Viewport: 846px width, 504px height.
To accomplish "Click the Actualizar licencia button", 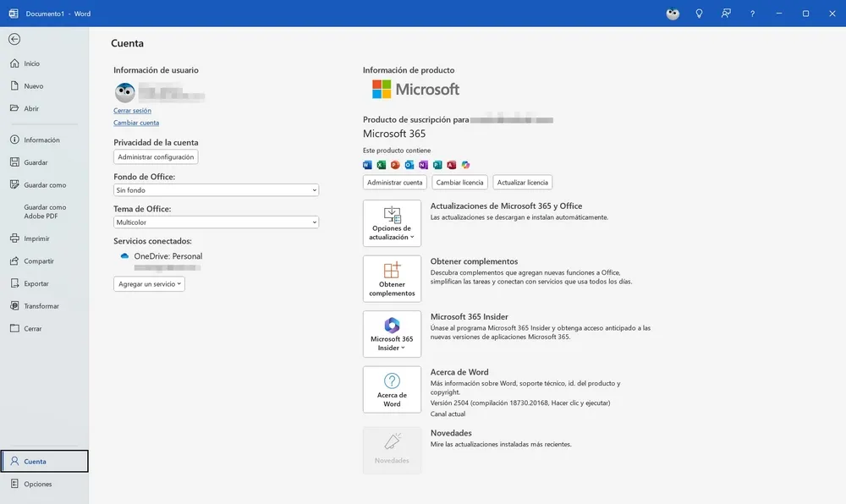I will [522, 182].
